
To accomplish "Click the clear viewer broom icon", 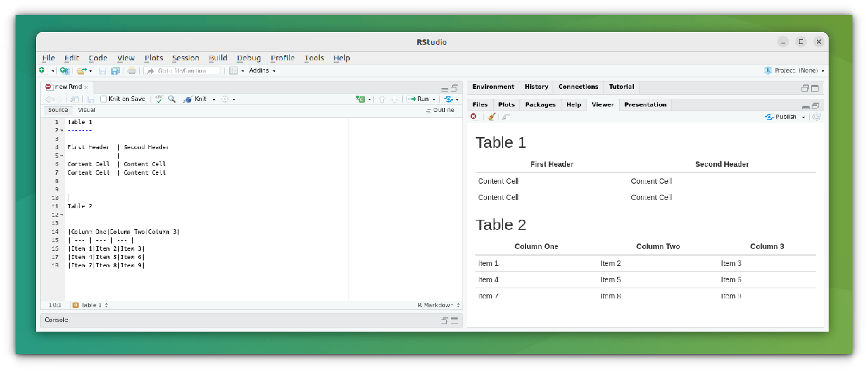I will [492, 117].
